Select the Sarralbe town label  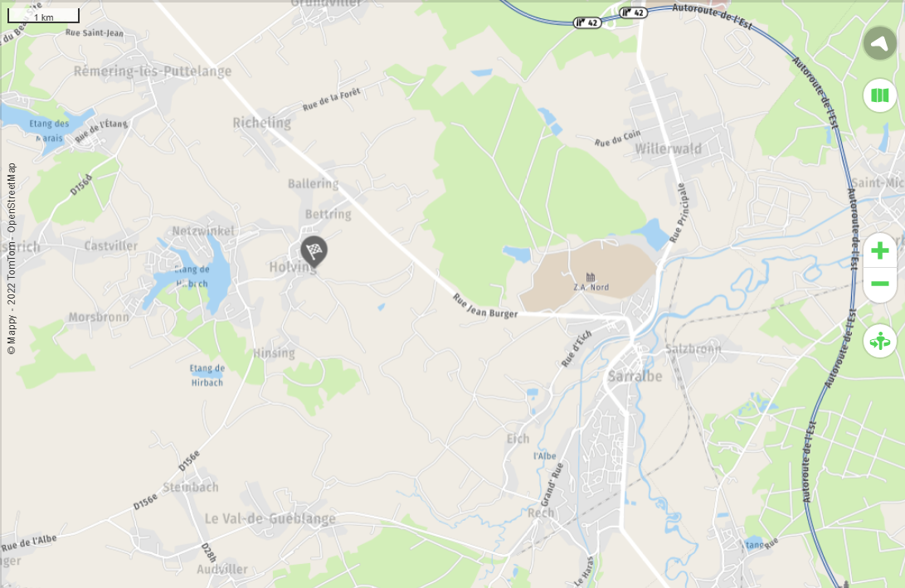635,377
